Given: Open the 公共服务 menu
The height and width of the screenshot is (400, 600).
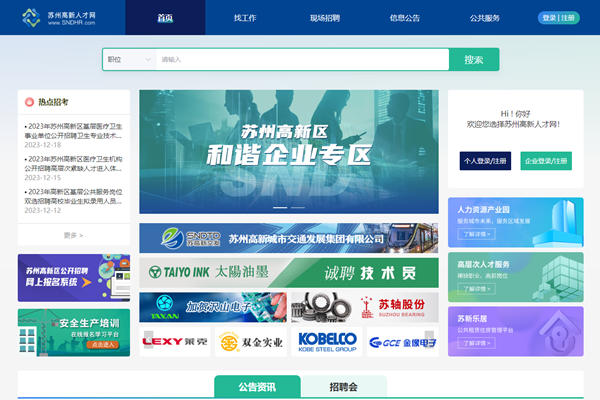Looking at the screenshot, I should coord(484,18).
